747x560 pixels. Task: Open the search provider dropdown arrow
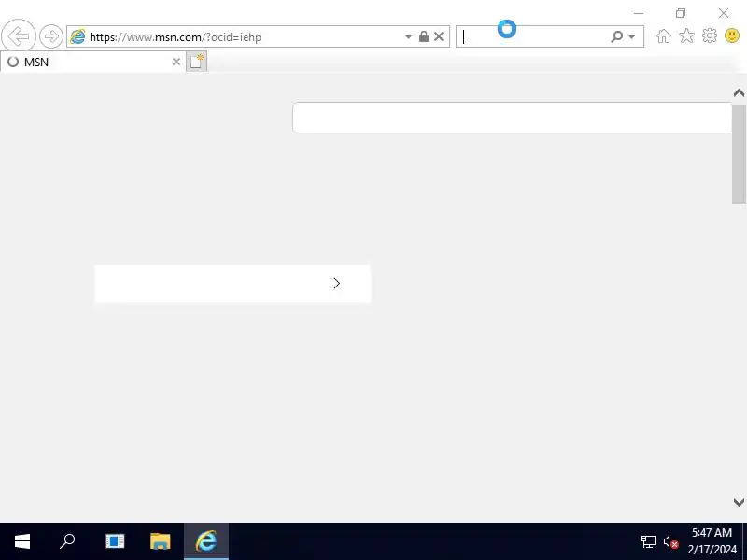coord(632,36)
